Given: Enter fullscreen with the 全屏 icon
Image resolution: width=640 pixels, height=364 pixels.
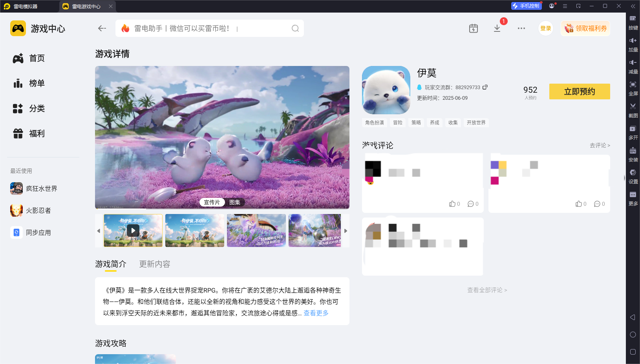Looking at the screenshot, I should [633, 89].
